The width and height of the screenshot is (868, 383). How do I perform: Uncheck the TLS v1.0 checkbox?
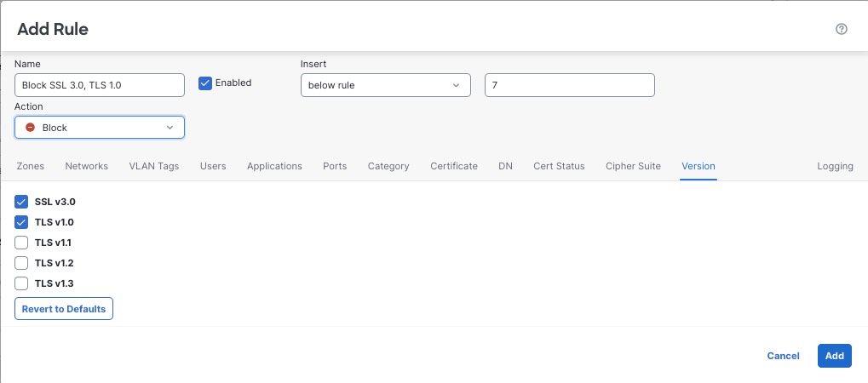click(22, 222)
